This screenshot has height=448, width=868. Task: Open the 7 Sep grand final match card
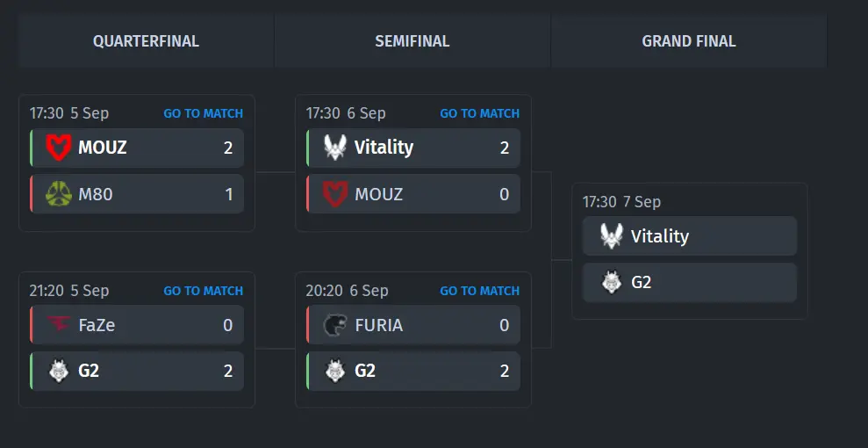tap(690, 251)
